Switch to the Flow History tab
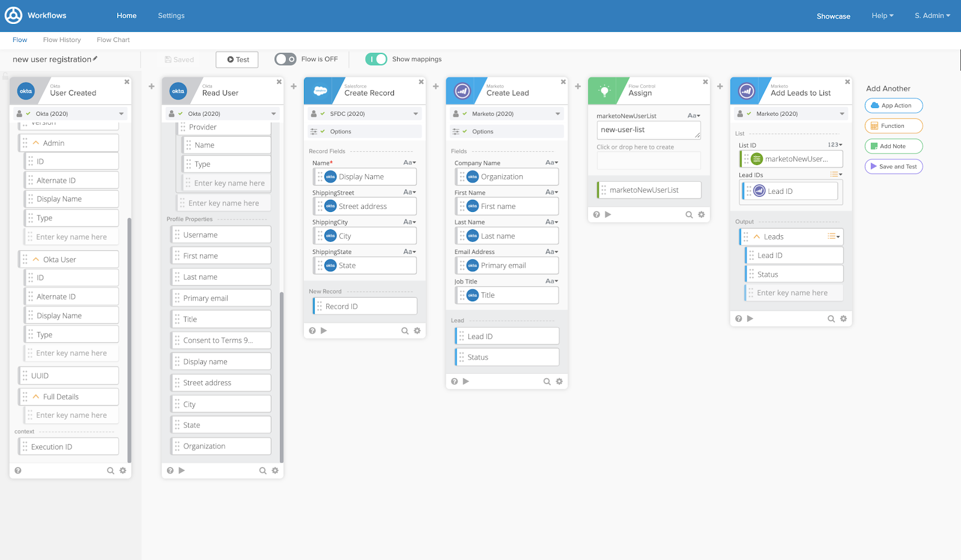Screen dimensions: 961x560 pyautogui.click(x=62, y=40)
